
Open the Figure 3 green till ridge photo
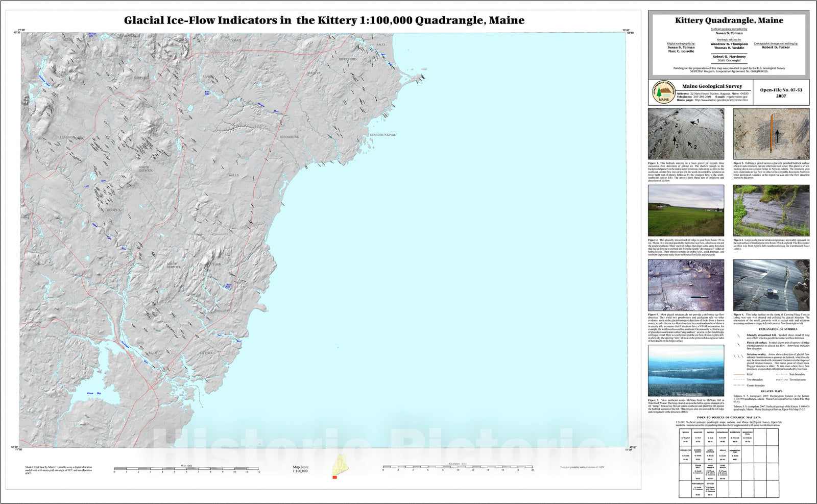[x=686, y=210]
